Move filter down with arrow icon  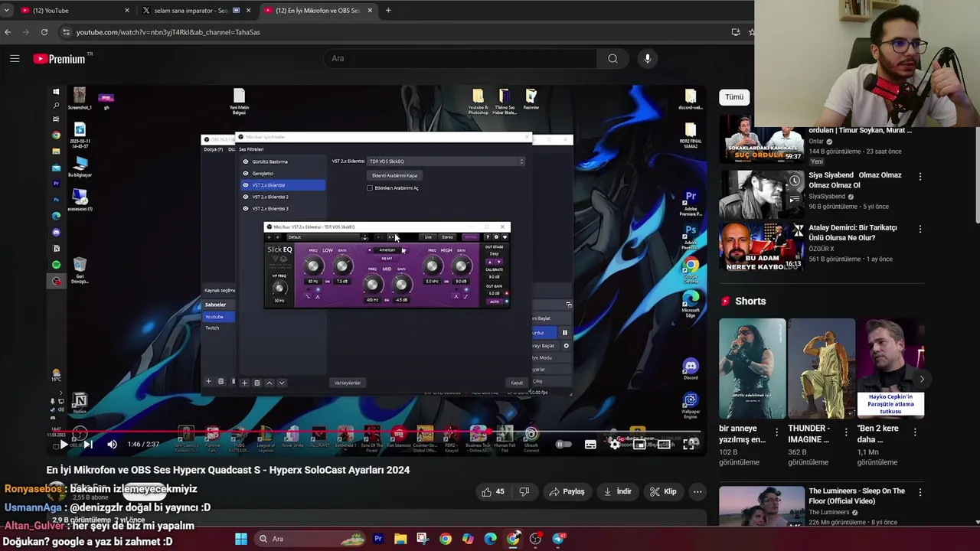click(282, 383)
